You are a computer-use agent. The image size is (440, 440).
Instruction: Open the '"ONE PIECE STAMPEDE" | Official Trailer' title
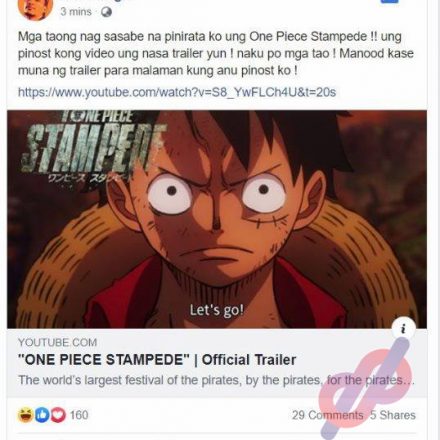157,360
